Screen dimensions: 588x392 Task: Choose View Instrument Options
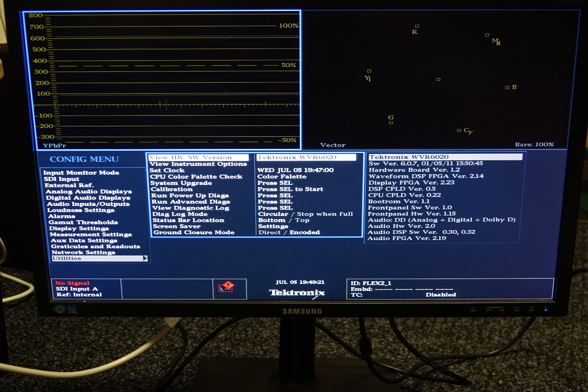[x=198, y=164]
